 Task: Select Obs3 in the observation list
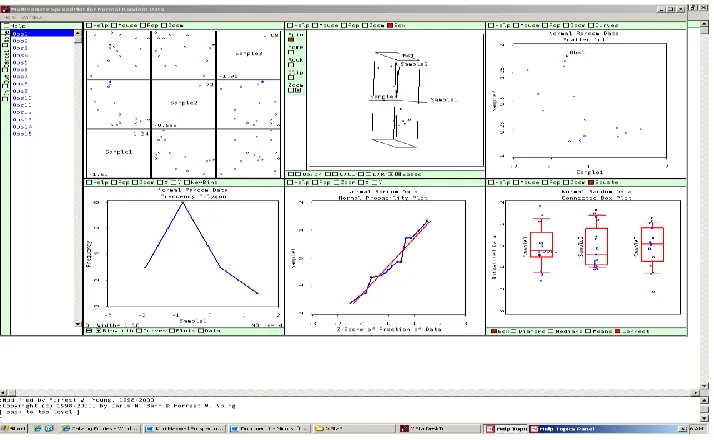42,48
